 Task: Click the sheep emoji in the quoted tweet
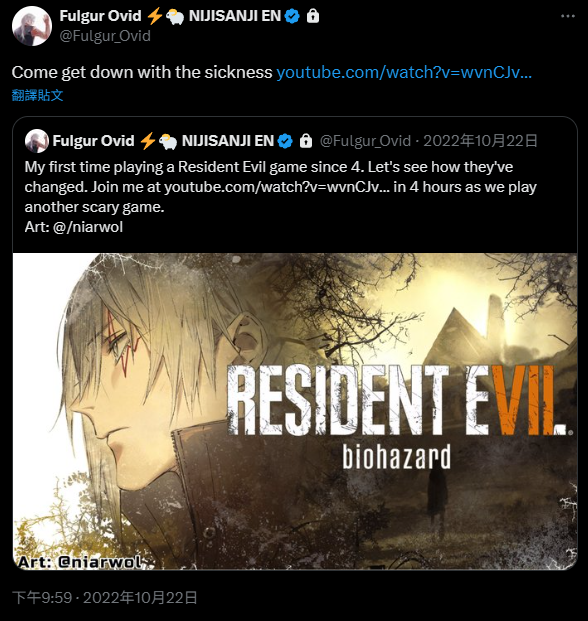[168, 141]
